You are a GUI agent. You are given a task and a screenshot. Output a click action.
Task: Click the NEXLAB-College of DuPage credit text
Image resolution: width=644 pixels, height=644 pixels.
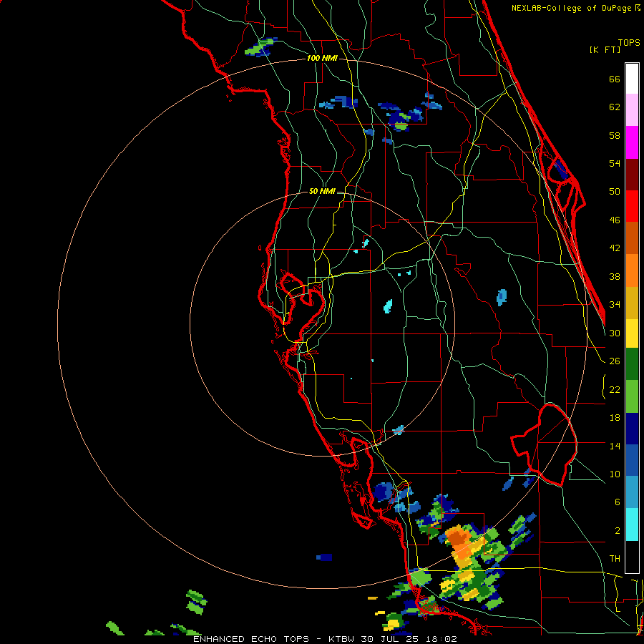[571, 8]
